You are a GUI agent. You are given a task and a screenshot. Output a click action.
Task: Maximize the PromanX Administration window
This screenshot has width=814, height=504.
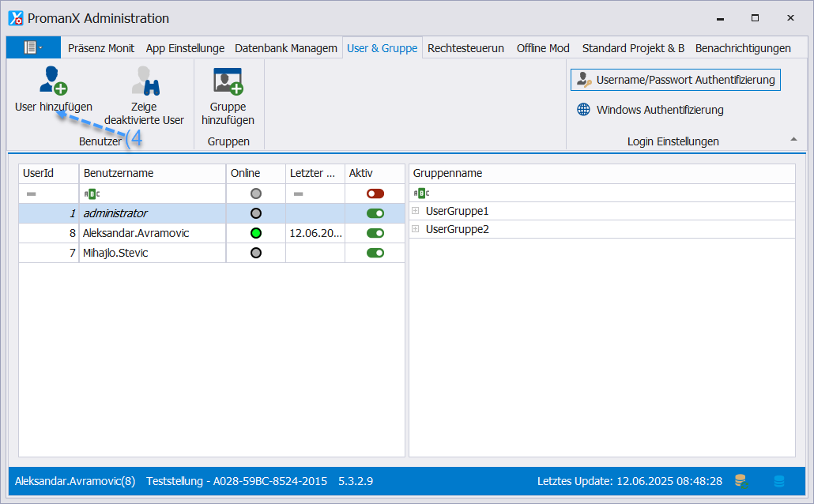click(x=755, y=18)
